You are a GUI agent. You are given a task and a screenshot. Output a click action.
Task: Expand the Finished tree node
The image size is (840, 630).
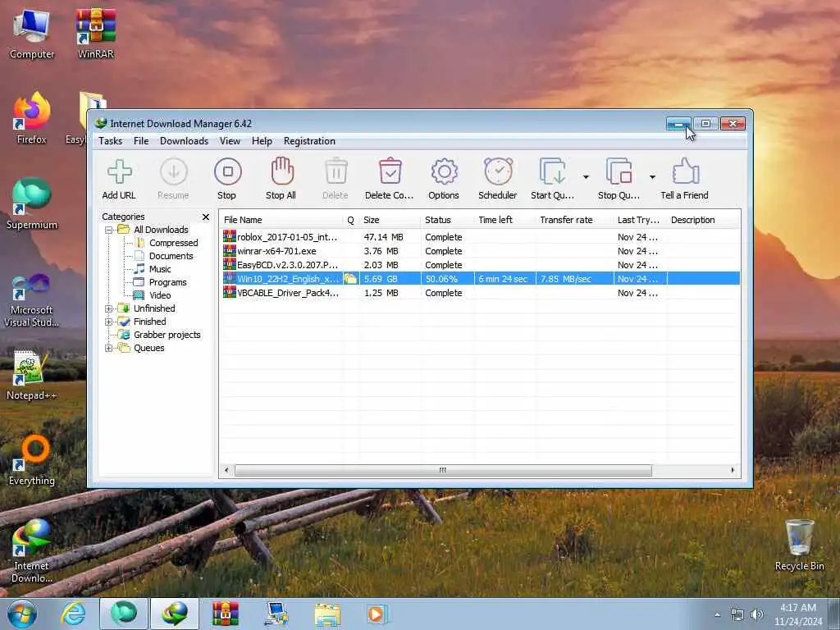[109, 322]
